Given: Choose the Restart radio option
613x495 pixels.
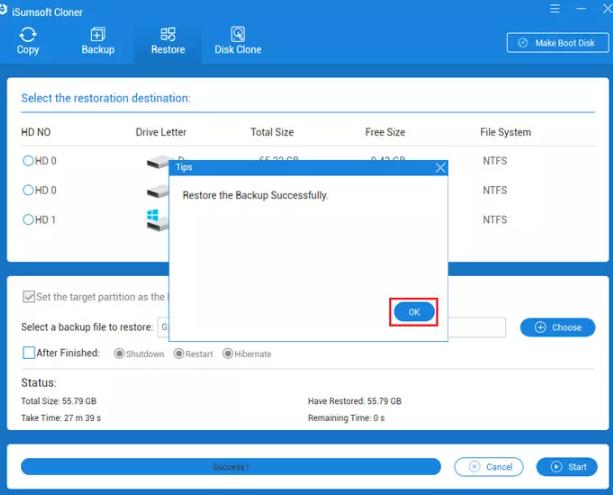Looking at the screenshot, I should pyautogui.click(x=179, y=353).
